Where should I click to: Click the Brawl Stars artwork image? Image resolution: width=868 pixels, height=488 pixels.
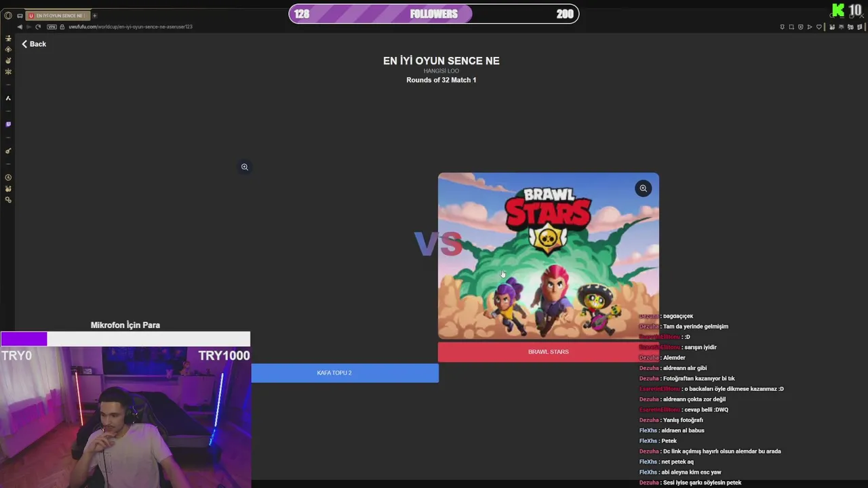pyautogui.click(x=548, y=256)
